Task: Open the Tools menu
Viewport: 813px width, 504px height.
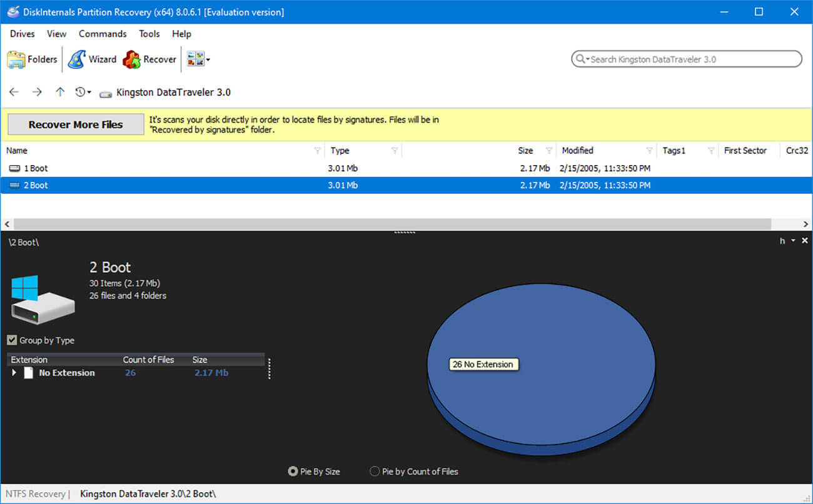Action: click(x=149, y=34)
